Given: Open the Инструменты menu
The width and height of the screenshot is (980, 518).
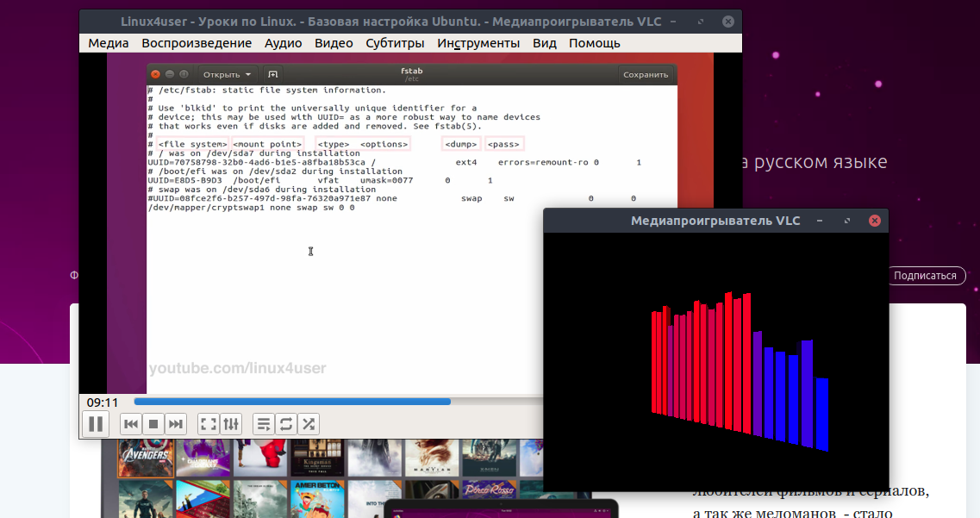Looking at the screenshot, I should click(x=478, y=43).
